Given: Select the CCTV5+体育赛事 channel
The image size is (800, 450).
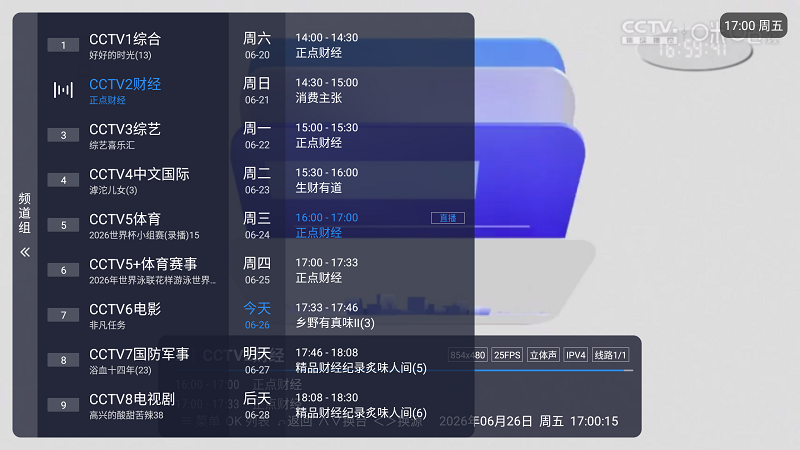Looking at the screenshot, I should [133, 270].
